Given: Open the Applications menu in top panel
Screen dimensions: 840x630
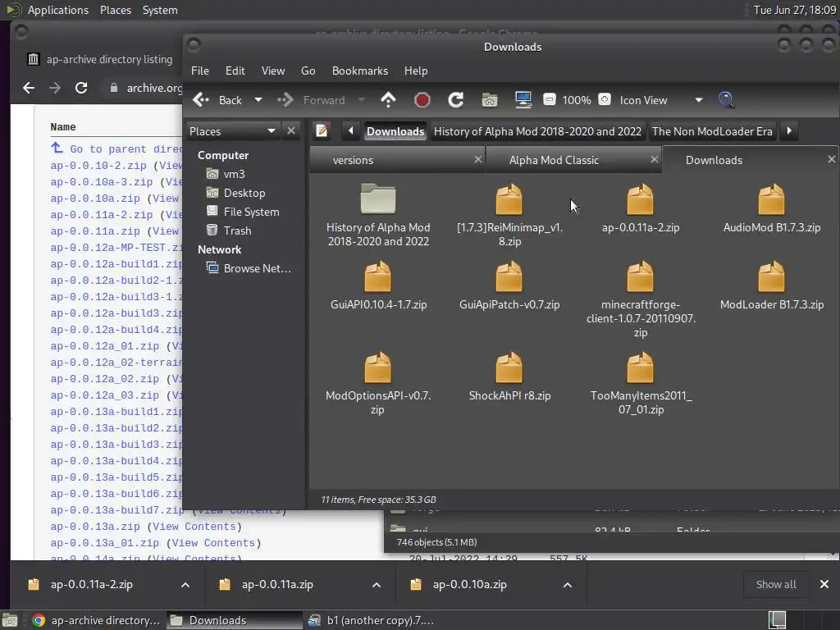Looking at the screenshot, I should [x=58, y=10].
